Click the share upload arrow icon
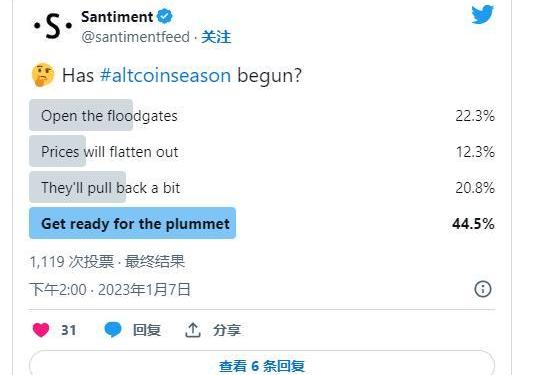This screenshot has width=557, height=375. (193, 330)
